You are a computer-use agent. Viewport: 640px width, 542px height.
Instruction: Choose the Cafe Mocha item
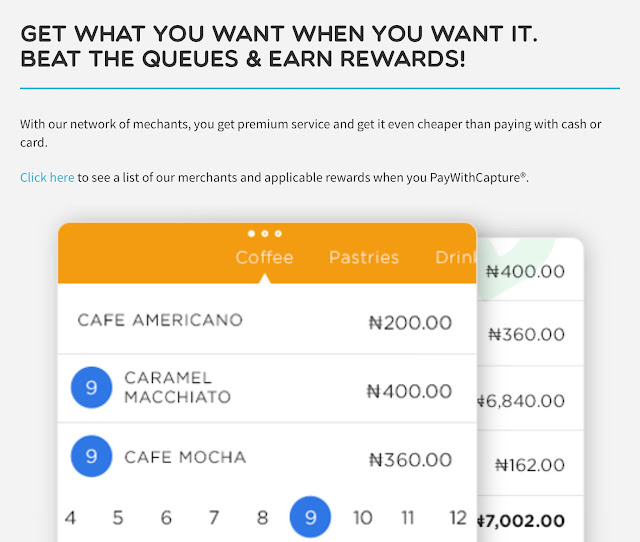[x=267, y=457]
